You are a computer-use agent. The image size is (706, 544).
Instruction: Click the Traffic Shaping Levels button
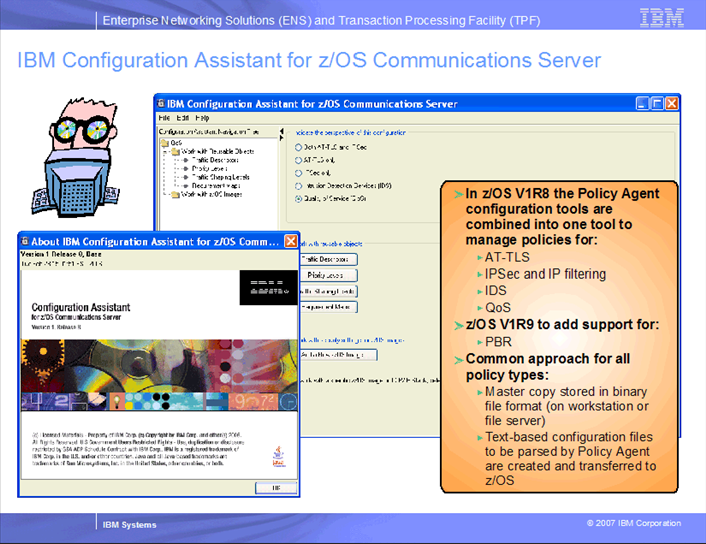(x=329, y=291)
